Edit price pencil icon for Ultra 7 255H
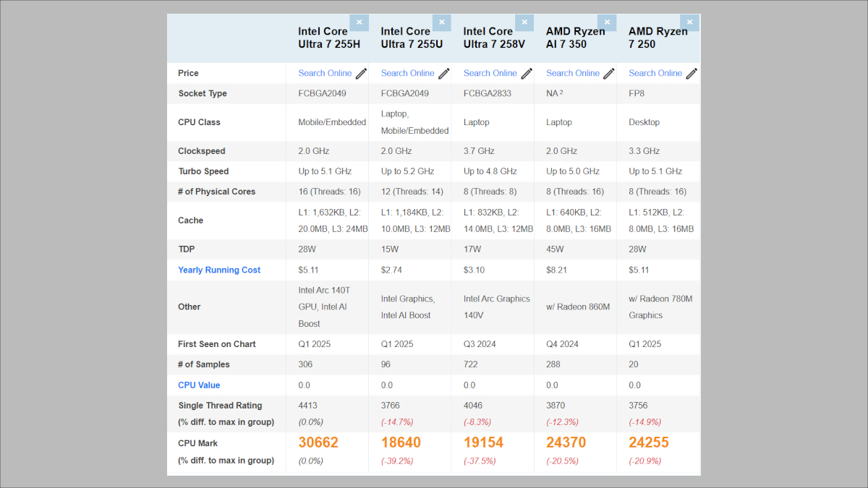The height and width of the screenshot is (488, 868). tap(361, 73)
